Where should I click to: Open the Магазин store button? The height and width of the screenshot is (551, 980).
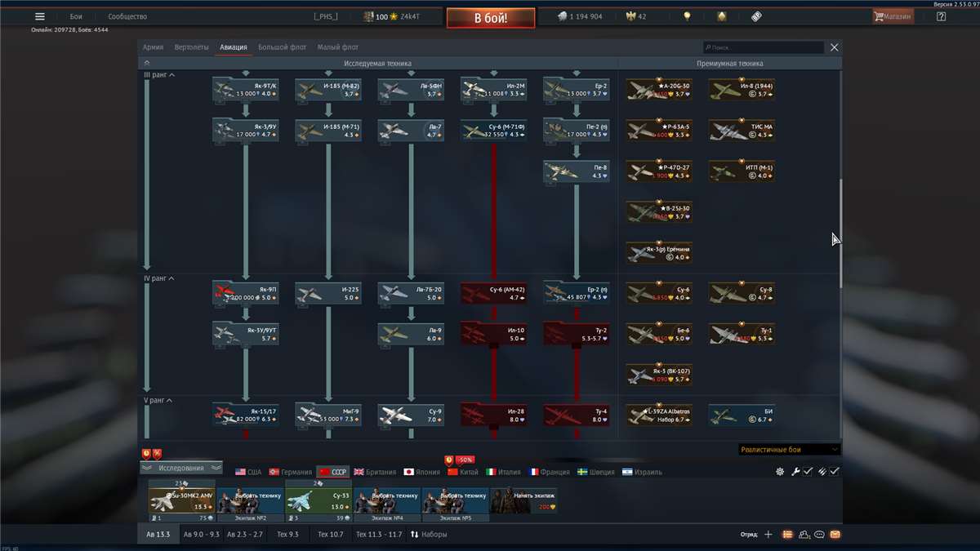[892, 16]
